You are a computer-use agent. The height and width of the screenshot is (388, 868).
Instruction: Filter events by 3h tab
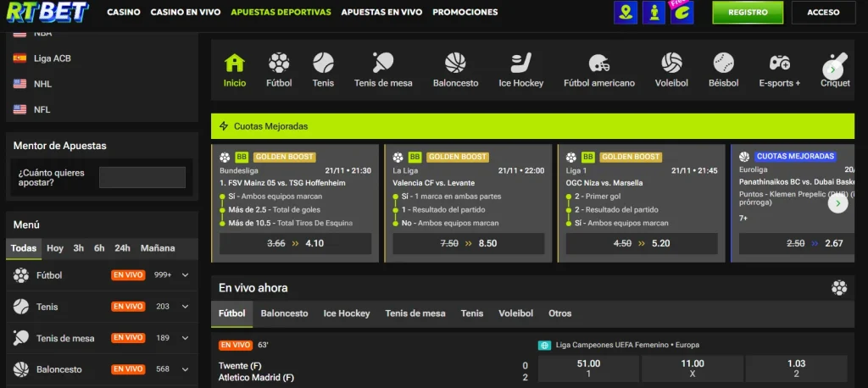point(79,248)
